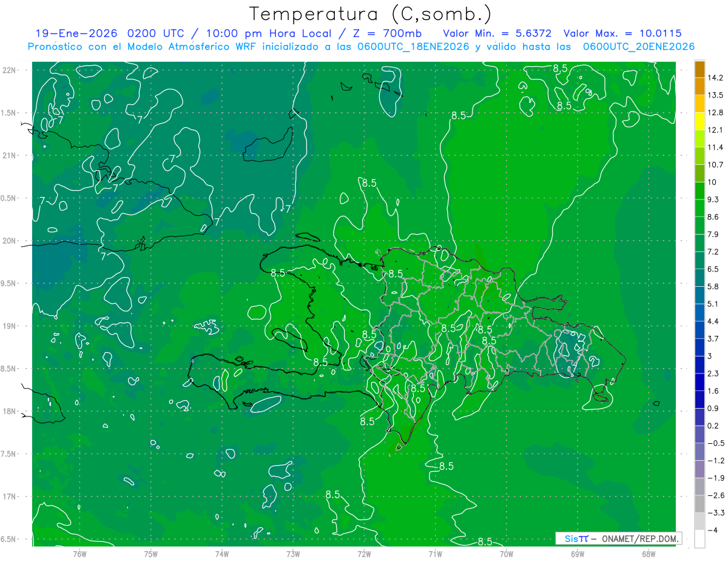Viewport: 728px width, 562px height.
Task: Click the '2.3' colorbar label
Action: tap(713, 373)
